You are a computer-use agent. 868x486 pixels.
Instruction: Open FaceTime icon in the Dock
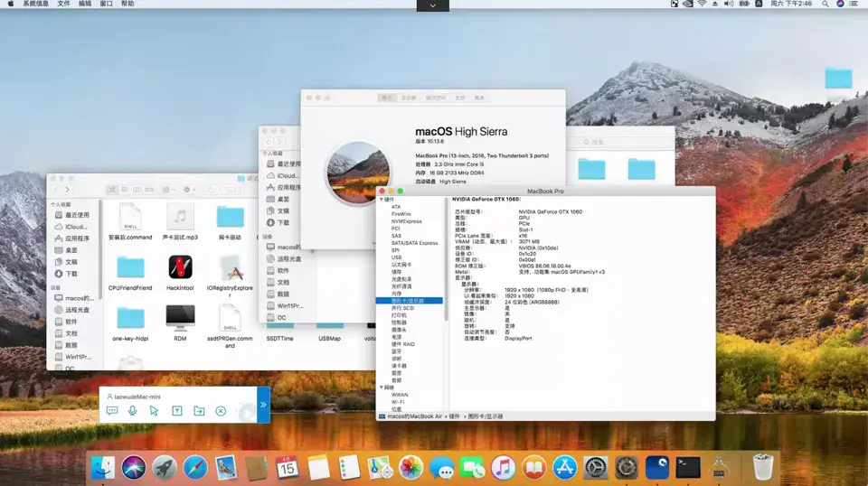tap(472, 468)
